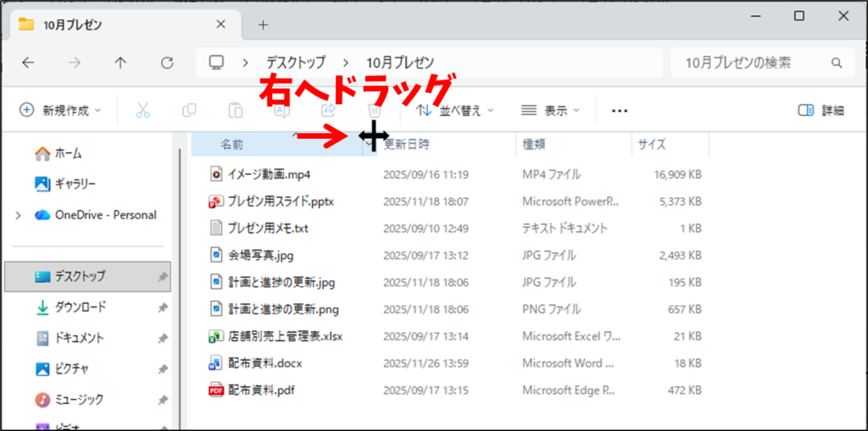The height and width of the screenshot is (431, 868).
Task: Open new tab with plus button
Action: 263,25
